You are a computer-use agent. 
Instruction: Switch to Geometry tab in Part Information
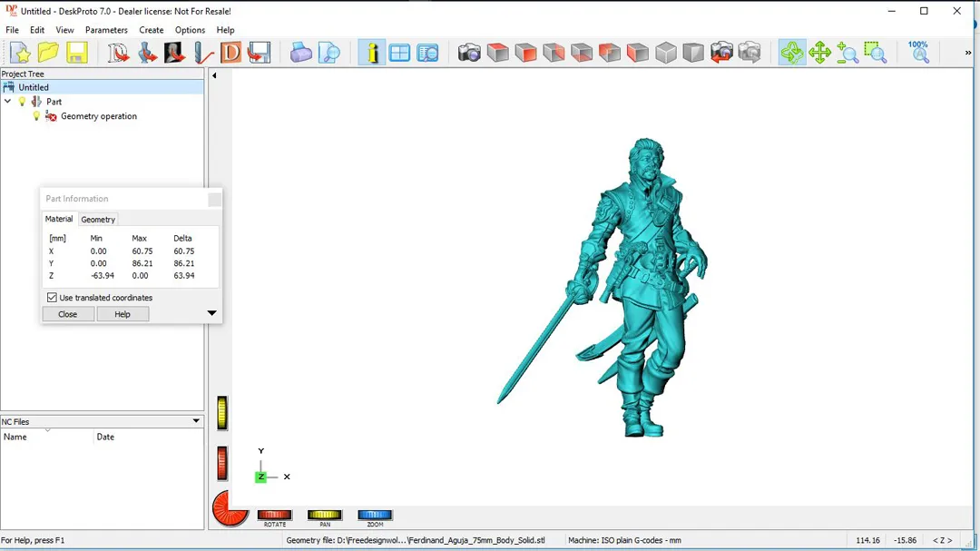[x=98, y=220]
